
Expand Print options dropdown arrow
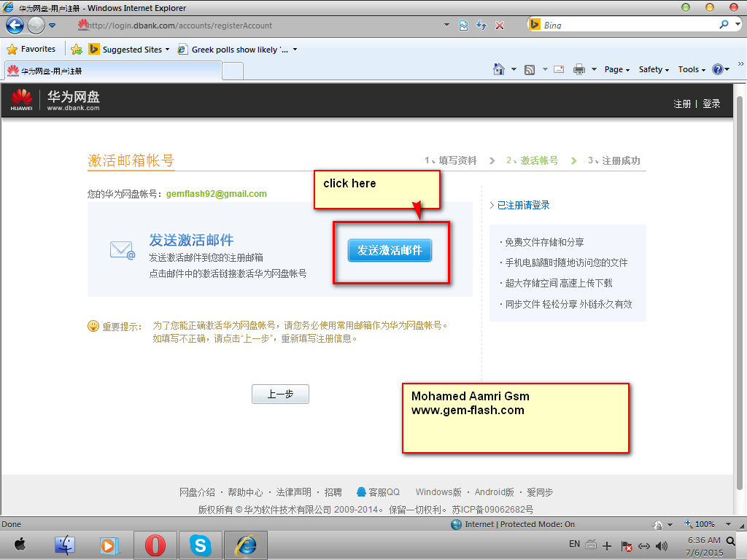click(594, 69)
